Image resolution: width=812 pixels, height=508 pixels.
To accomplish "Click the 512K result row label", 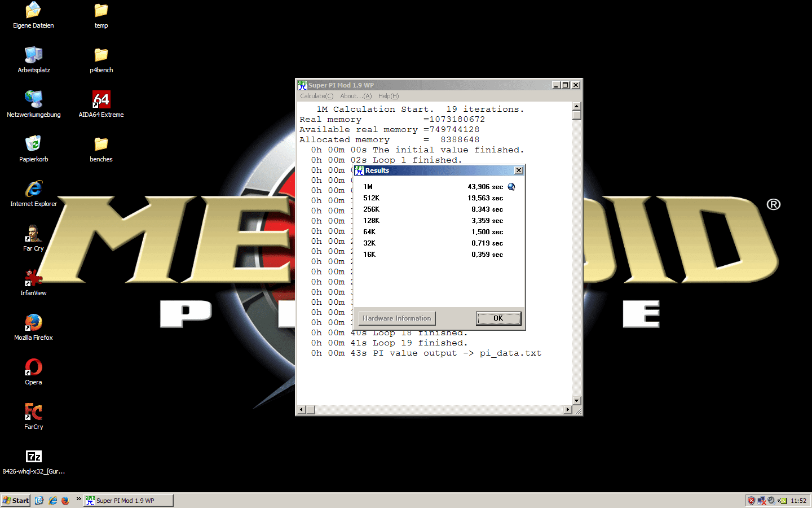I will pos(372,198).
